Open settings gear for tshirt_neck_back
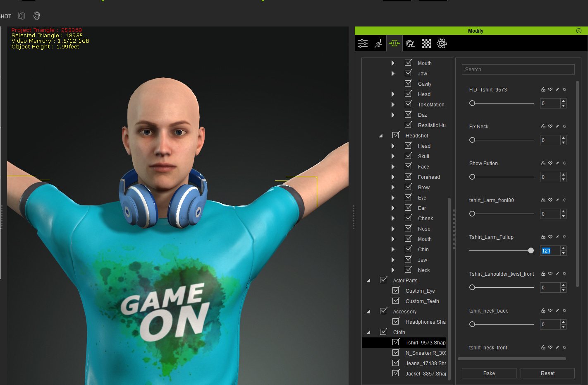The height and width of the screenshot is (385, 588). (564, 310)
